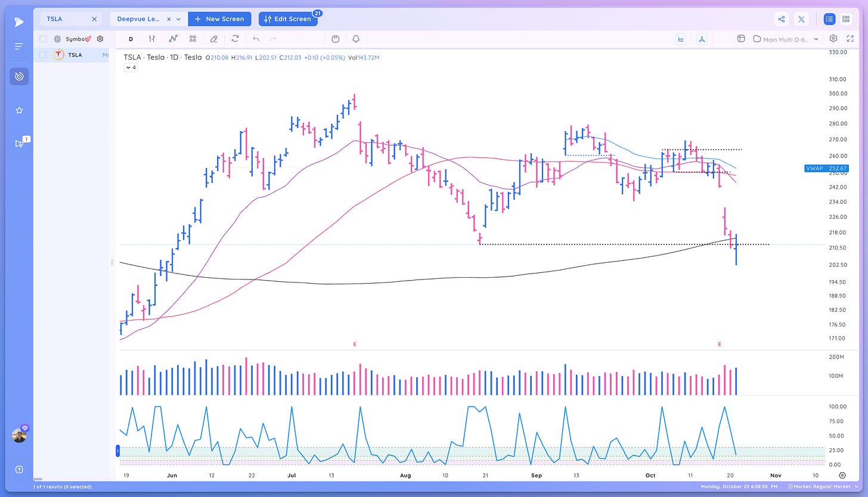The width and height of the screenshot is (868, 497).
Task: Switch to the Deepvue Le... screen tab
Action: (x=137, y=19)
